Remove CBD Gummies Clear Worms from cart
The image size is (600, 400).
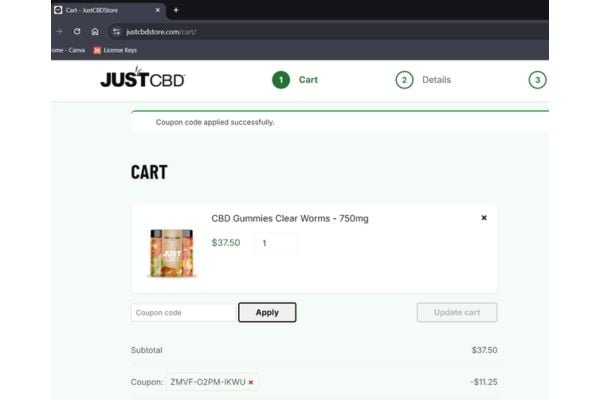tap(484, 218)
